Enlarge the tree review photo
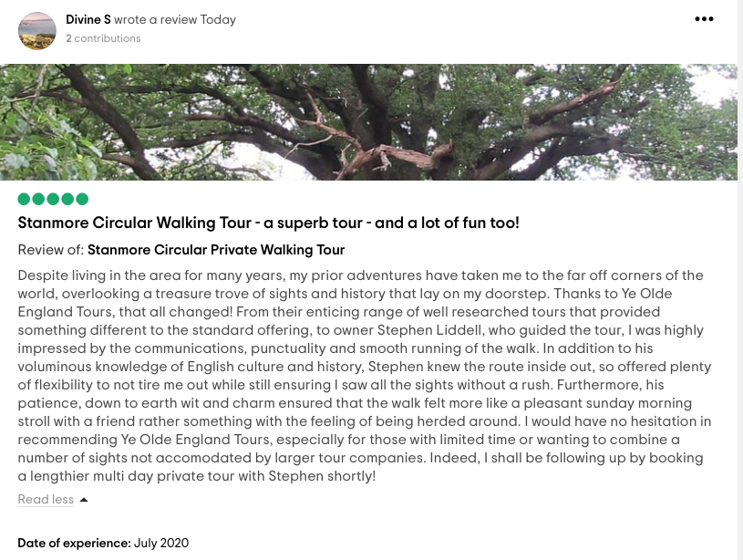 pyautogui.click(x=368, y=122)
